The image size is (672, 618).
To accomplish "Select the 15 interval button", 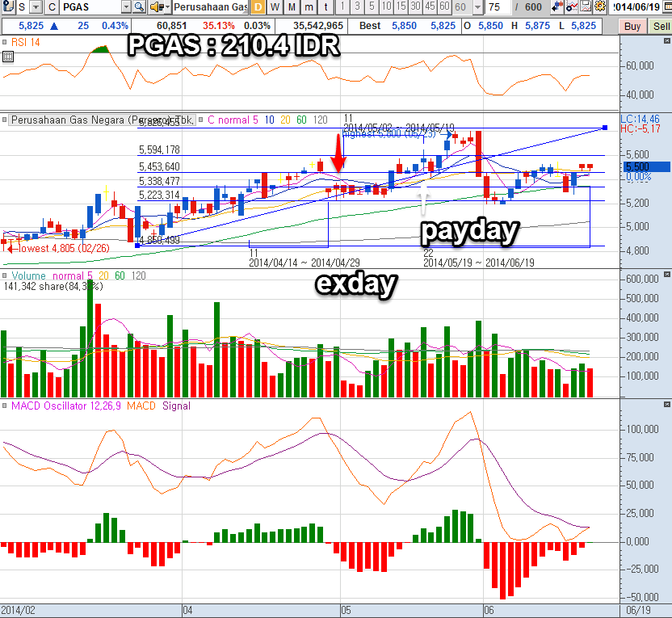I will tap(401, 6).
